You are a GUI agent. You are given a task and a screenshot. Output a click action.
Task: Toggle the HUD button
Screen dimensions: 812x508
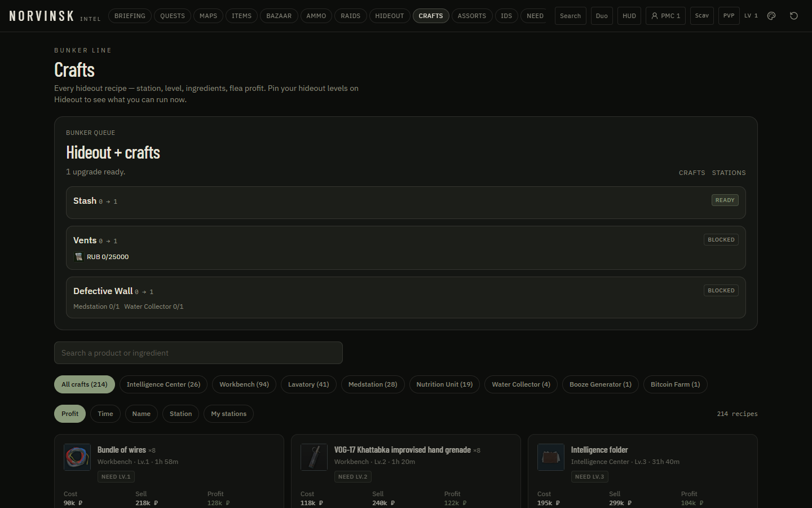click(629, 16)
